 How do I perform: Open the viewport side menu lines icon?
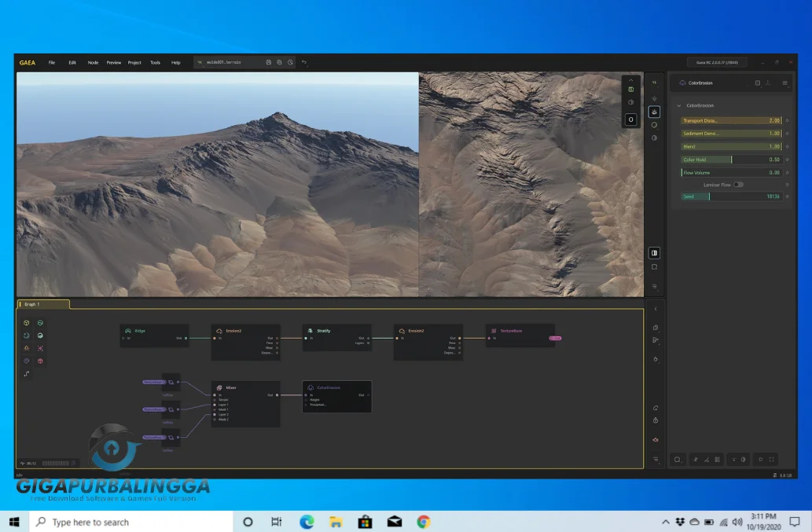pyautogui.click(x=655, y=286)
